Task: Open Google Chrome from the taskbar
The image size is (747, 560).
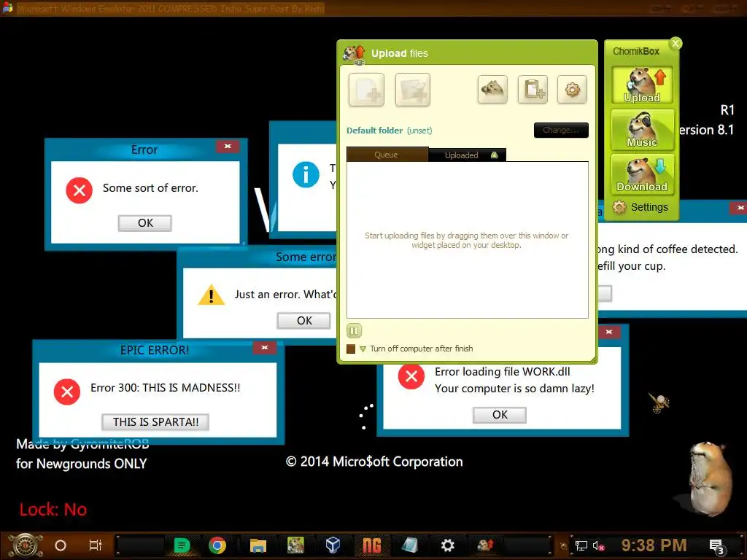Action: [217, 545]
